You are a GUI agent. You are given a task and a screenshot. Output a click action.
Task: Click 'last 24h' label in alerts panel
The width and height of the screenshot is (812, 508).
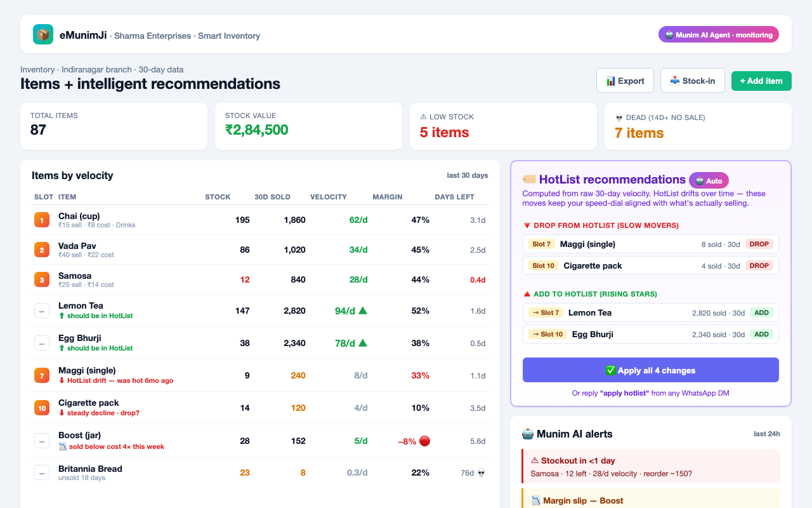767,434
